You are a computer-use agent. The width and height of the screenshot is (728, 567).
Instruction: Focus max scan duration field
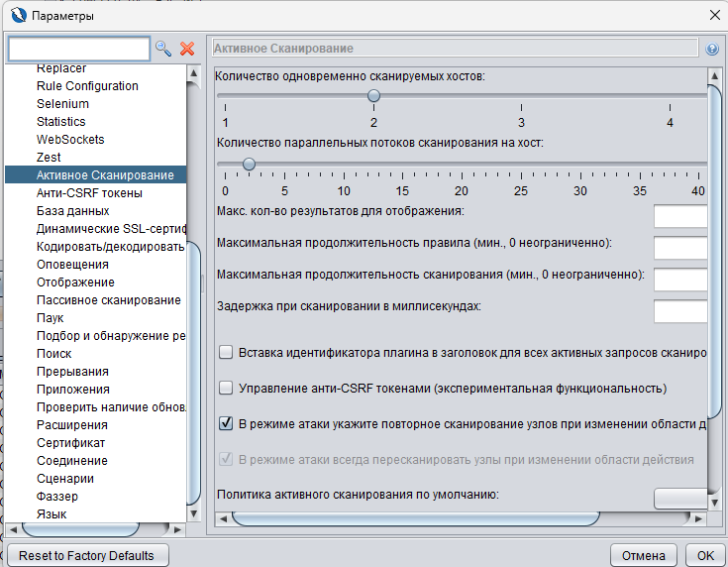point(680,280)
